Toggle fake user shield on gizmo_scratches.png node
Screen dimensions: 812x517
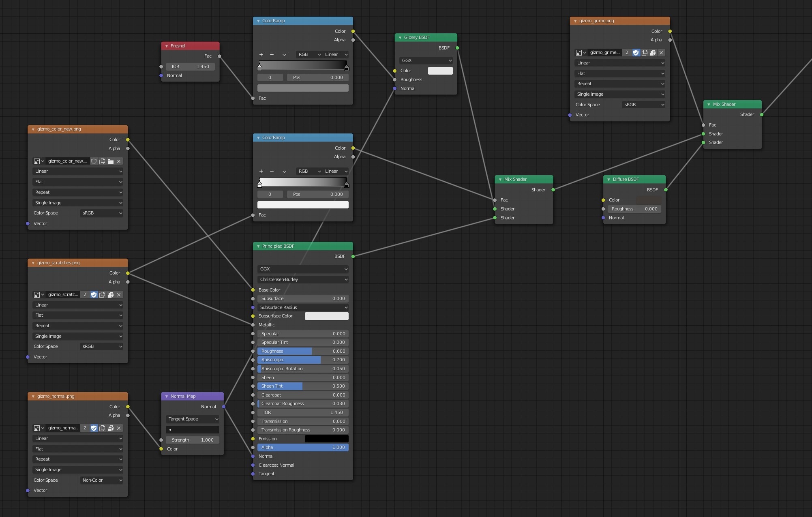coord(94,295)
